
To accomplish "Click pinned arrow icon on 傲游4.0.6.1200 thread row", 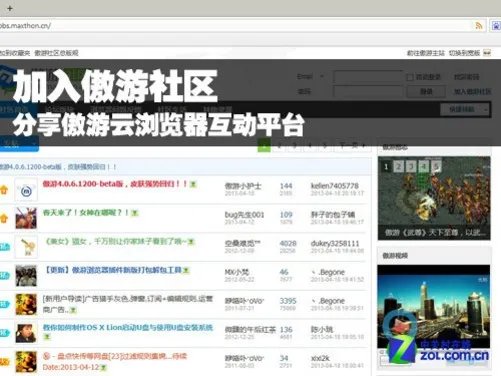I will pos(4,190).
